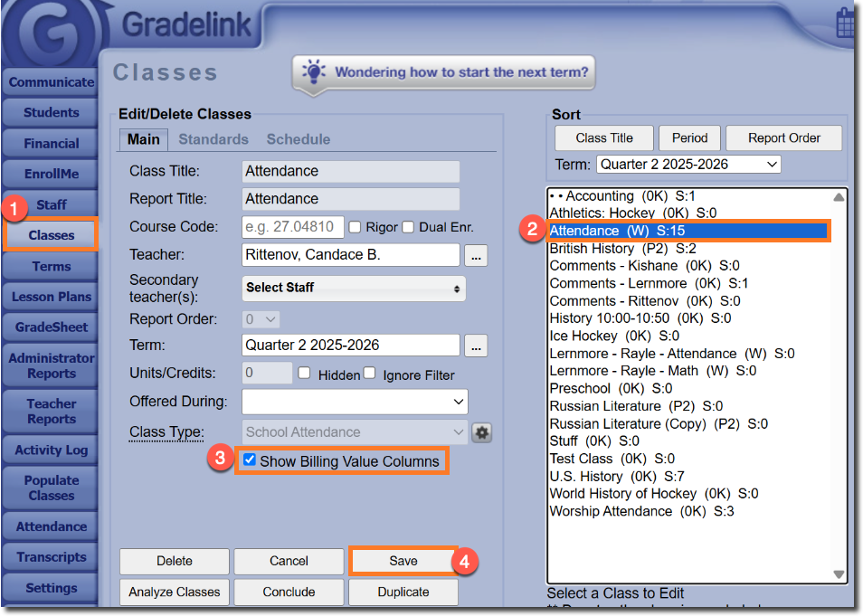Image resolution: width=863 pixels, height=616 pixels.
Task: Toggle the Hidden checkbox
Action: click(x=304, y=374)
